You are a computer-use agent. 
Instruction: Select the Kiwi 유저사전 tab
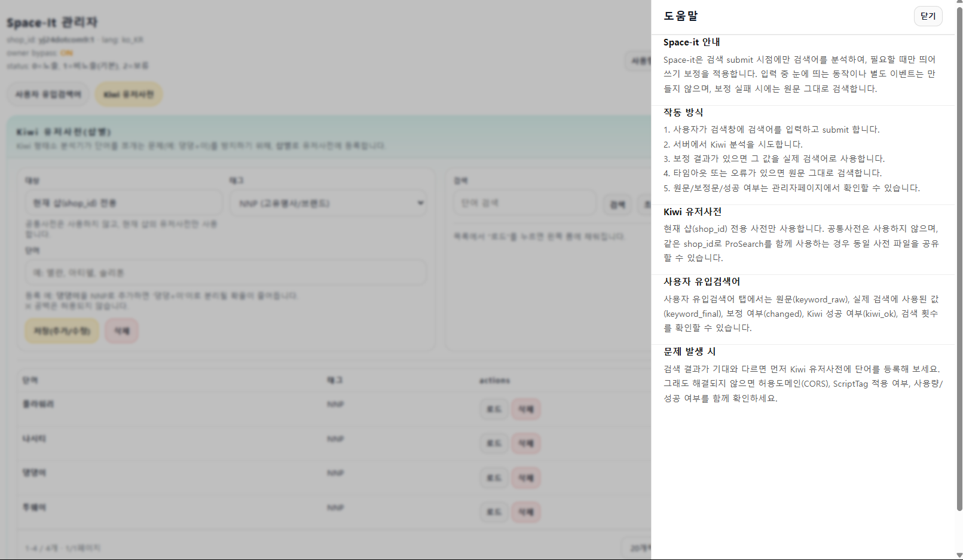[129, 94]
